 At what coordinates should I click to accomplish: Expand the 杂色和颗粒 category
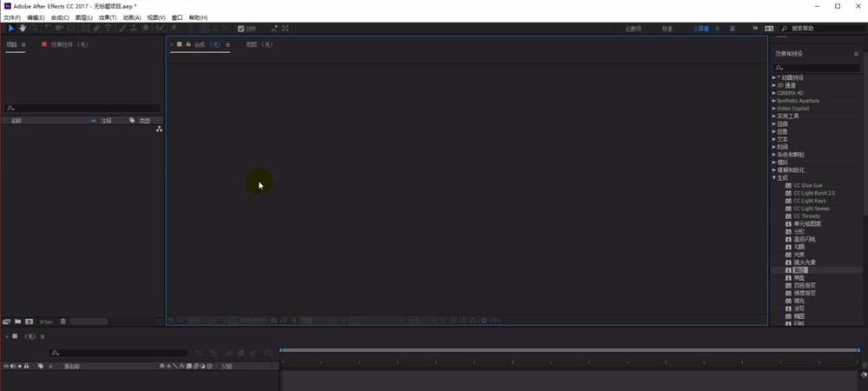774,155
